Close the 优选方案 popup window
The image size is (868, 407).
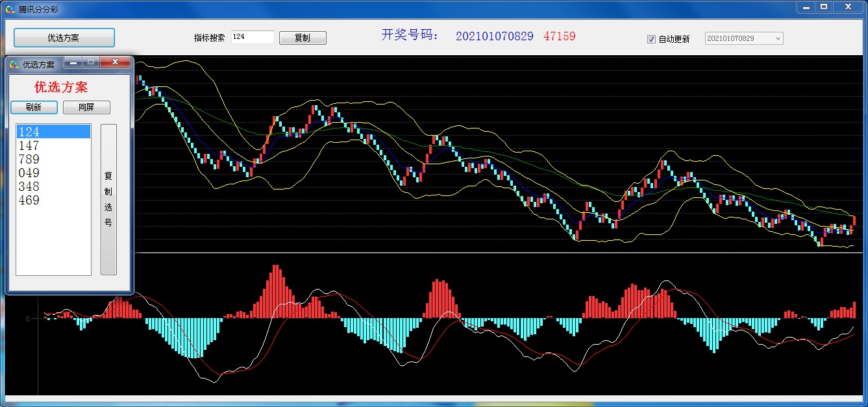coord(116,62)
